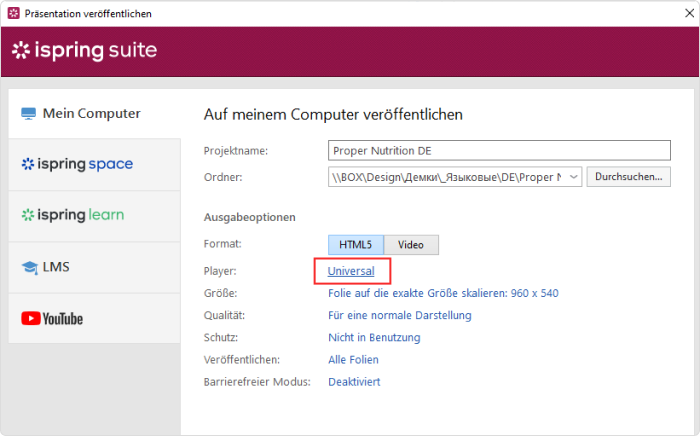Click the Projektname input field

click(x=499, y=150)
